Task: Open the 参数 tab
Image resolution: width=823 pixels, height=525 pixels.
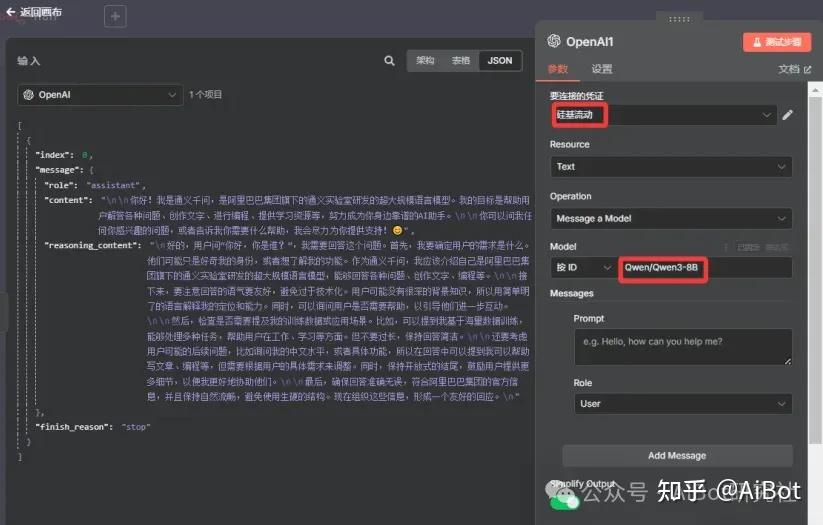Action: [x=557, y=69]
